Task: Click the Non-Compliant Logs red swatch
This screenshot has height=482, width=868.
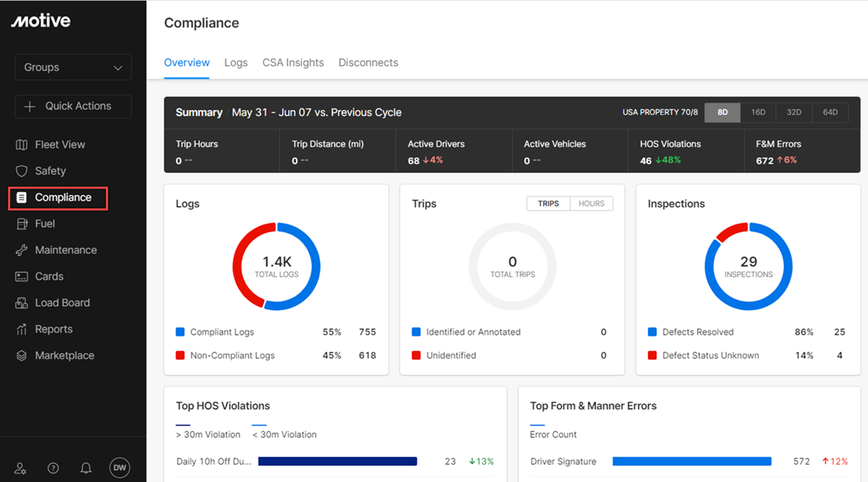Action: tap(180, 356)
